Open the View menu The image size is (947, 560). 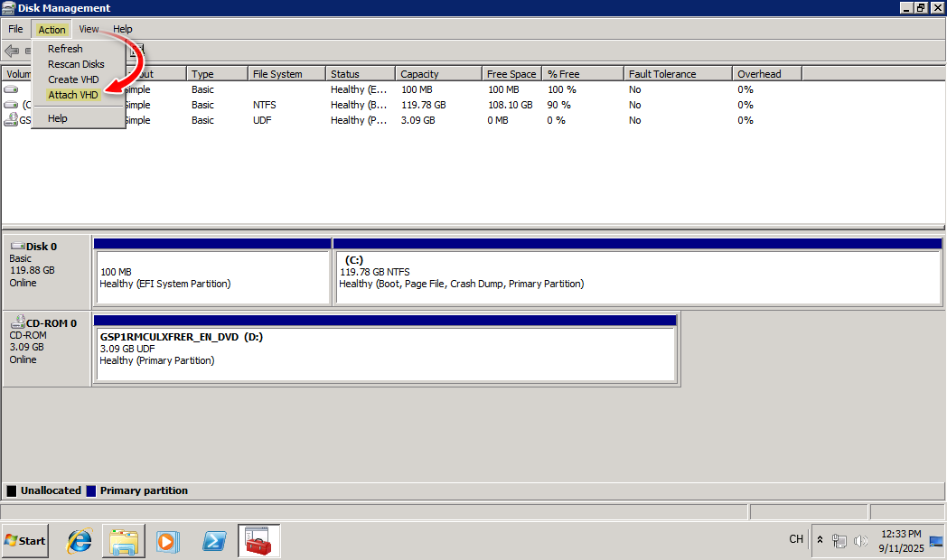(88, 28)
